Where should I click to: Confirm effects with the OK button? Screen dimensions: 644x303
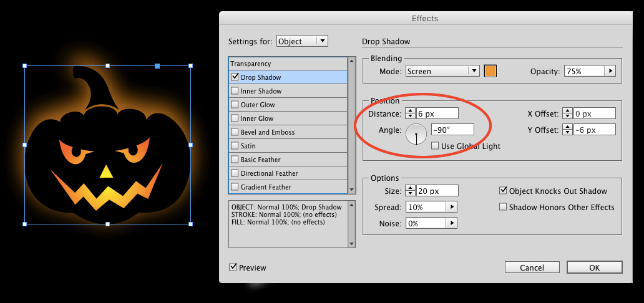594,267
